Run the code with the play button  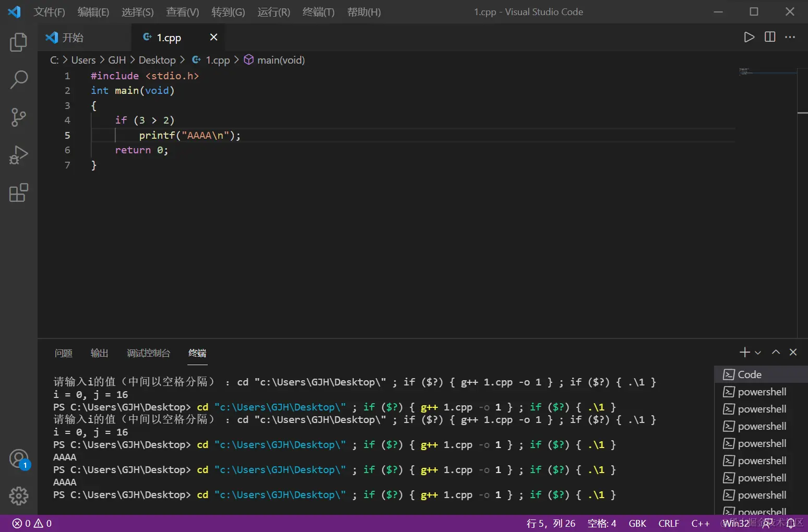[x=749, y=37]
